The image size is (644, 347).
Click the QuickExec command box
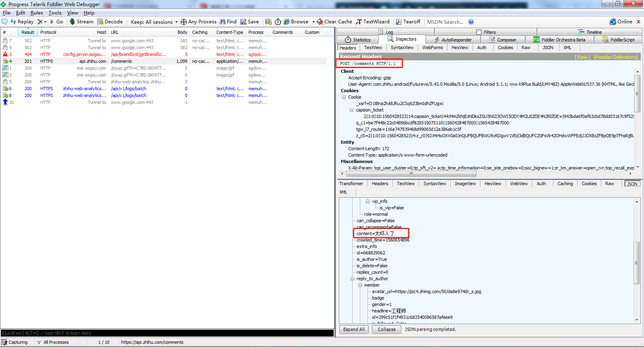coord(167,333)
